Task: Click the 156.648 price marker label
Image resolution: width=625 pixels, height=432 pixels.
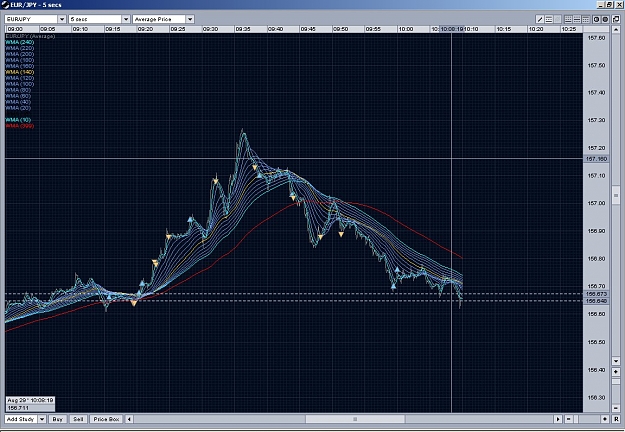Action: (x=596, y=301)
